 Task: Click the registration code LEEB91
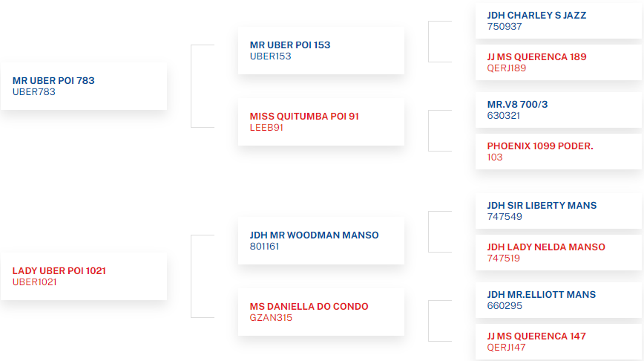pos(266,128)
